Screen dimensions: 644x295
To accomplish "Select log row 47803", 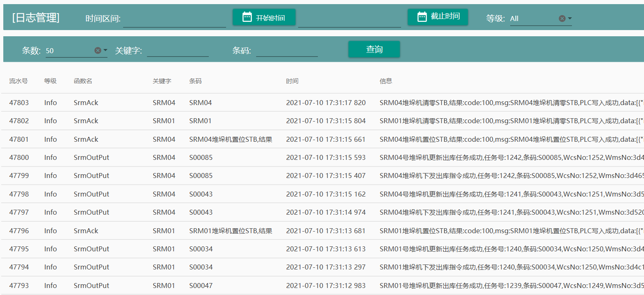I will [x=322, y=103].
